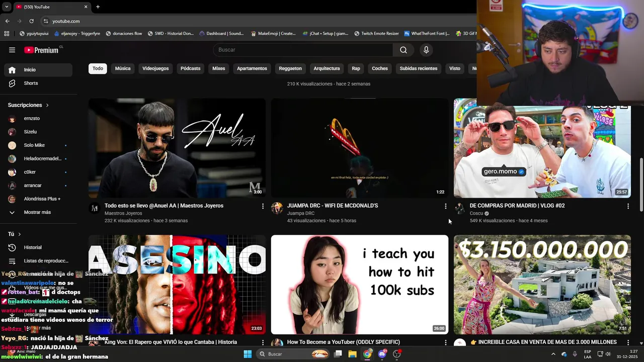Show hidden system tray icons

(553, 354)
